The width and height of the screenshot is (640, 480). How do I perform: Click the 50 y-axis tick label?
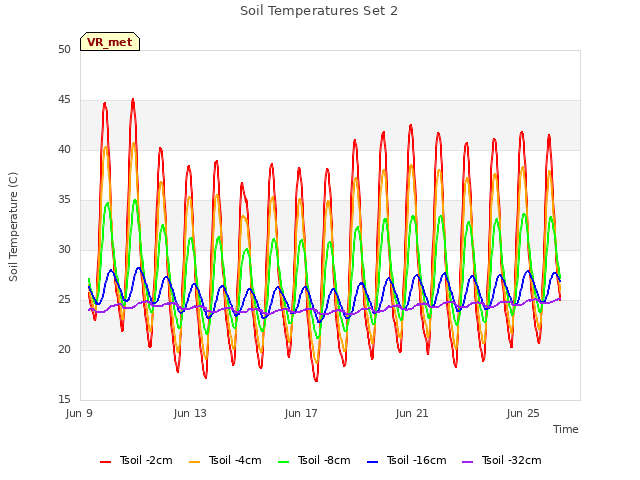(64, 50)
